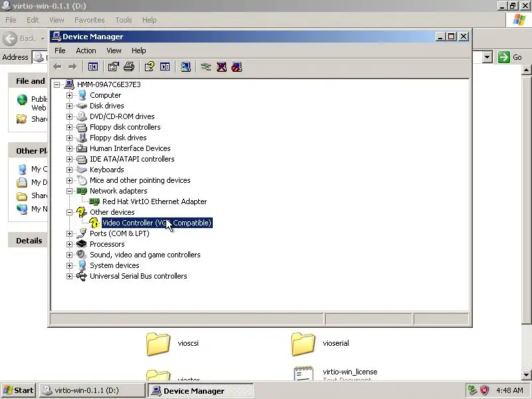Expand the Floppy disk drives node

pyautogui.click(x=69, y=138)
